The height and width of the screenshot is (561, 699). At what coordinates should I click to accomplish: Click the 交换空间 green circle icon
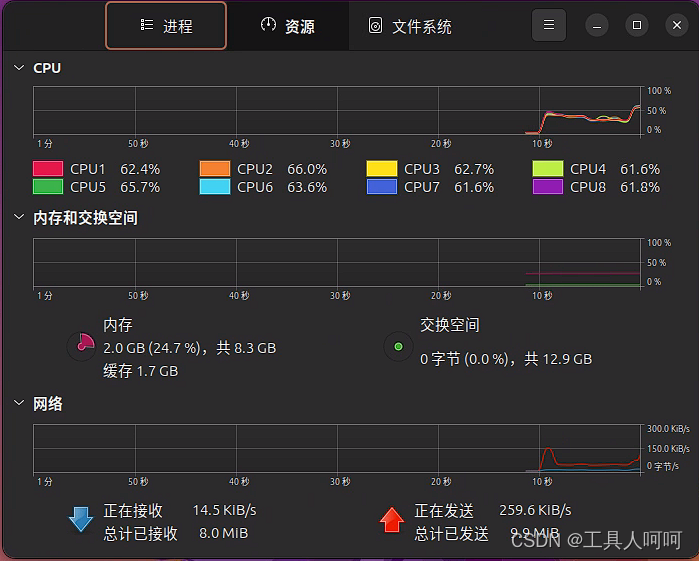point(398,346)
